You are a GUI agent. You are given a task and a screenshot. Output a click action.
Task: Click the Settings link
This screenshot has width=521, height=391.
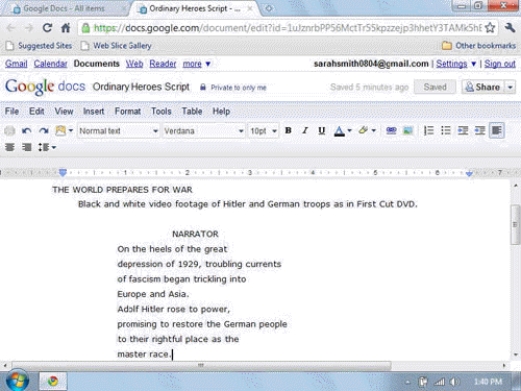452,64
